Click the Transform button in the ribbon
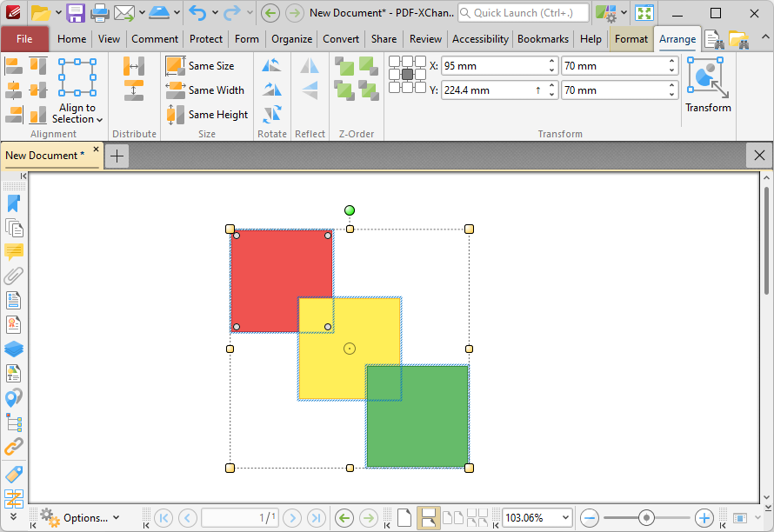 point(708,87)
